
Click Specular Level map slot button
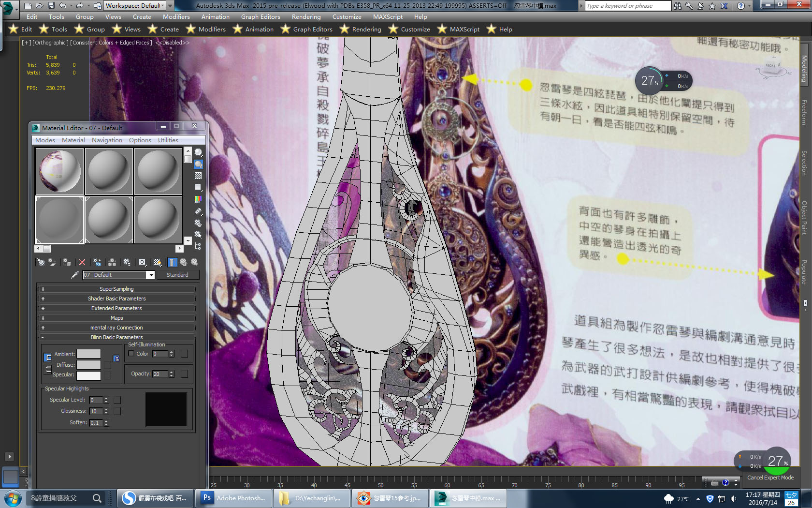pos(117,400)
